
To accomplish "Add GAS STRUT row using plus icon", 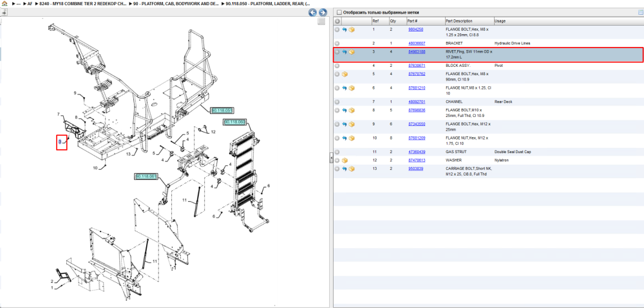I will click(337, 152).
